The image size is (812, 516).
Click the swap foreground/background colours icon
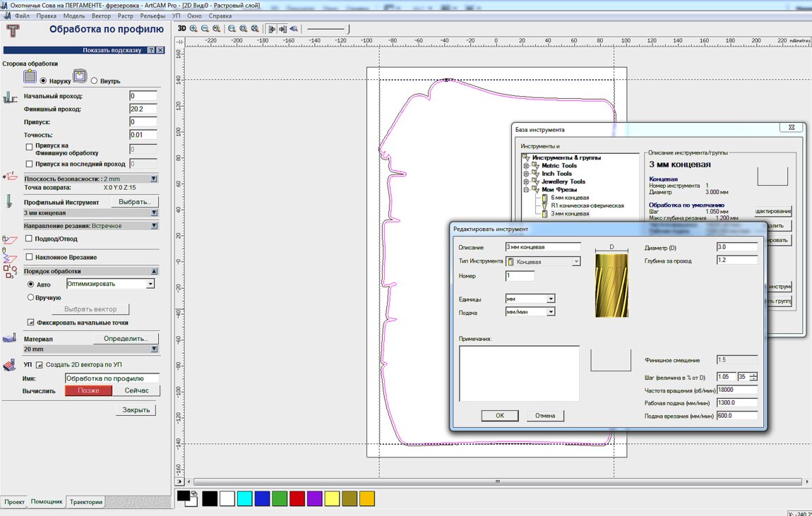pyautogui.click(x=194, y=493)
